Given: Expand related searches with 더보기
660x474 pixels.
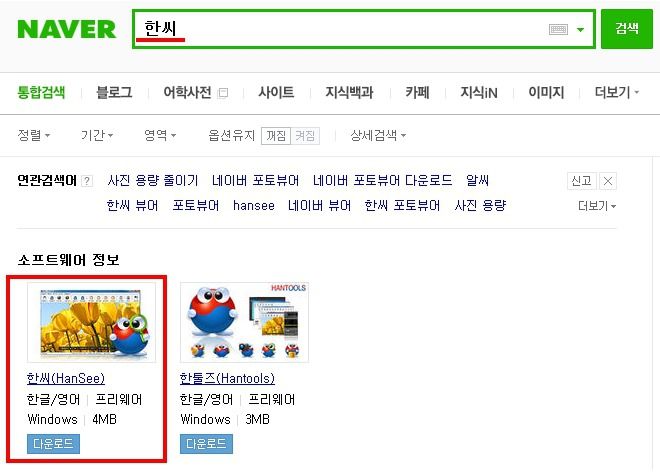Looking at the screenshot, I should (x=597, y=206).
